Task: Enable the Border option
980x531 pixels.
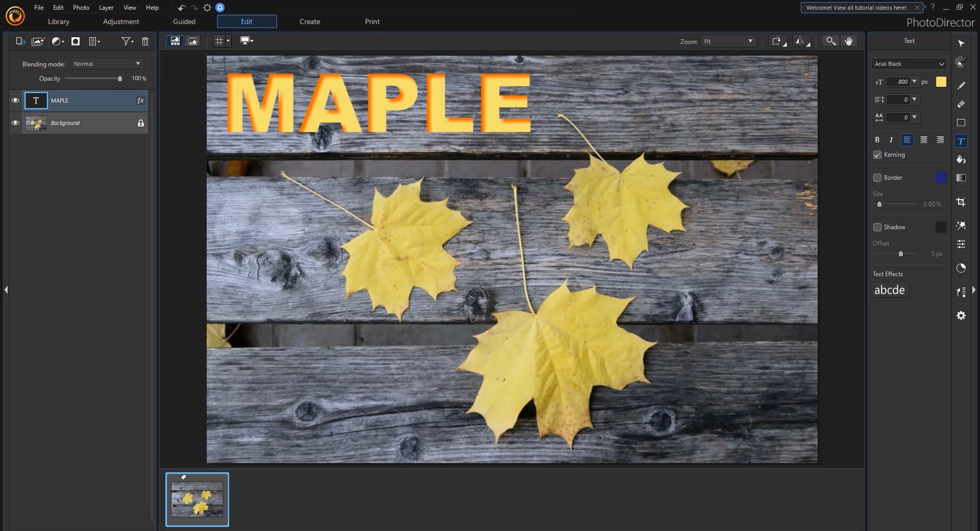Action: tap(877, 178)
